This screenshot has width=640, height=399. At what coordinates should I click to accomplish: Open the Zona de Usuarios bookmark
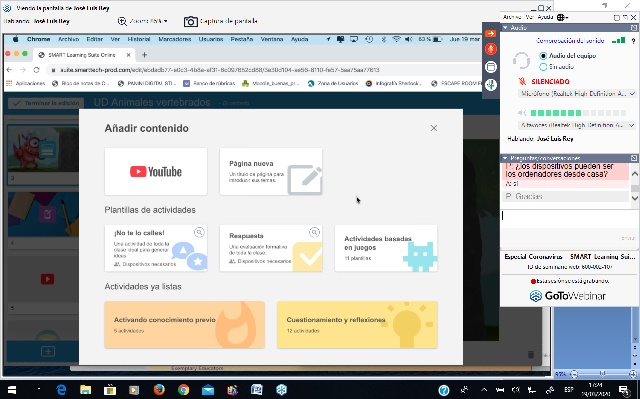click(333, 83)
